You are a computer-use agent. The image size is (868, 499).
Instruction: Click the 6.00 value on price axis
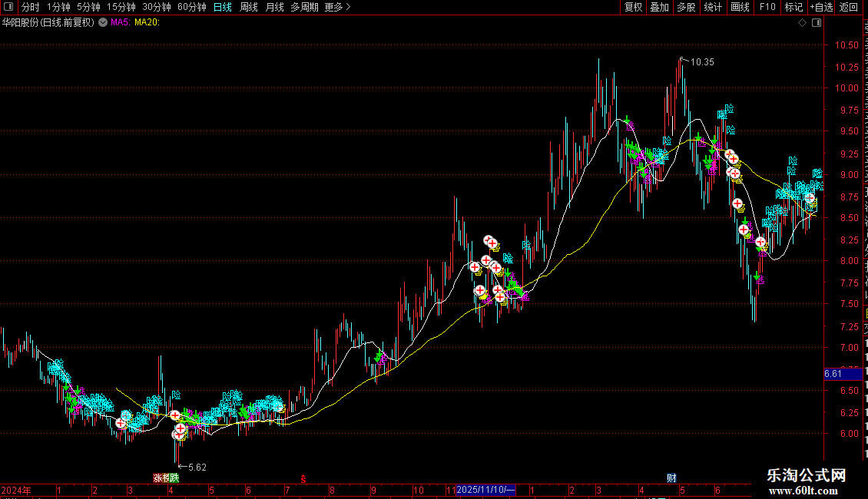849,434
